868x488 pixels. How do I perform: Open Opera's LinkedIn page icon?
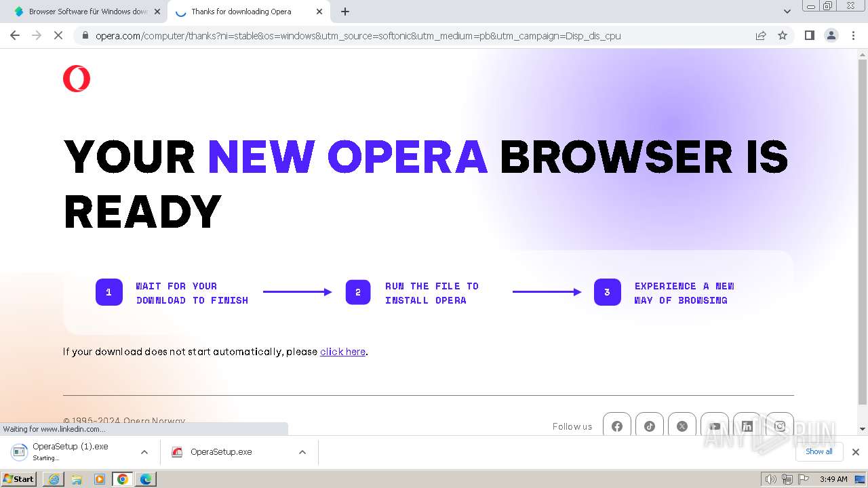(747, 426)
